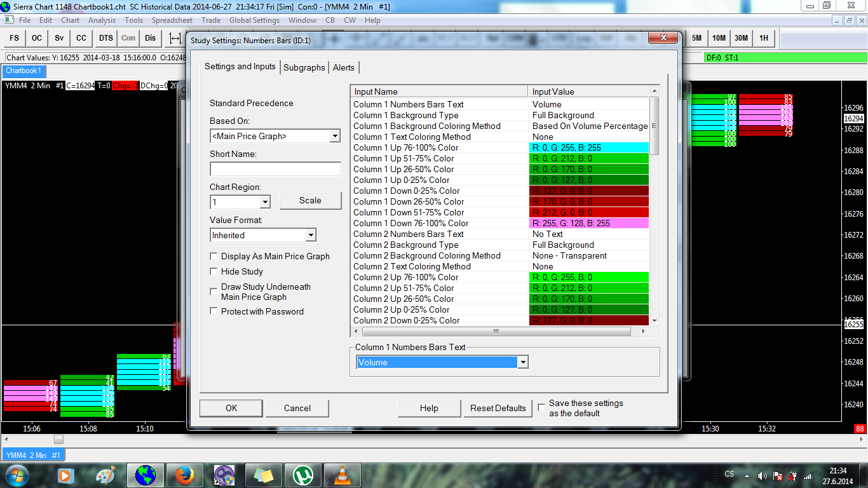Select the Column 1 Background Type row
Image resolution: width=868 pixels, height=488 pixels.
pos(501,115)
